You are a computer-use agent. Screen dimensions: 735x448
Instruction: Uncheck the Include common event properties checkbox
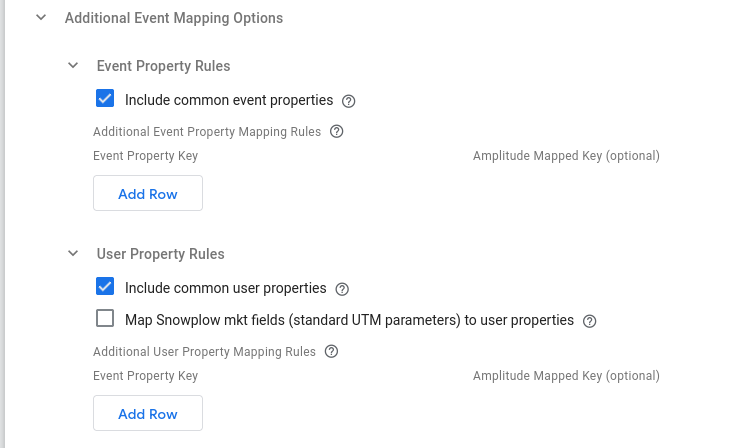click(x=105, y=99)
